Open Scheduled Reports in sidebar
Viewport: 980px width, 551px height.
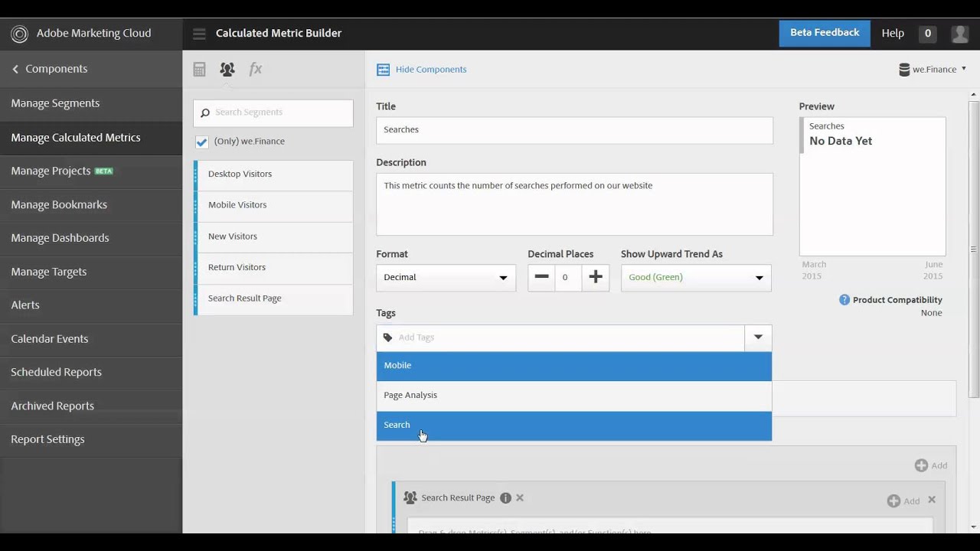(x=91, y=372)
